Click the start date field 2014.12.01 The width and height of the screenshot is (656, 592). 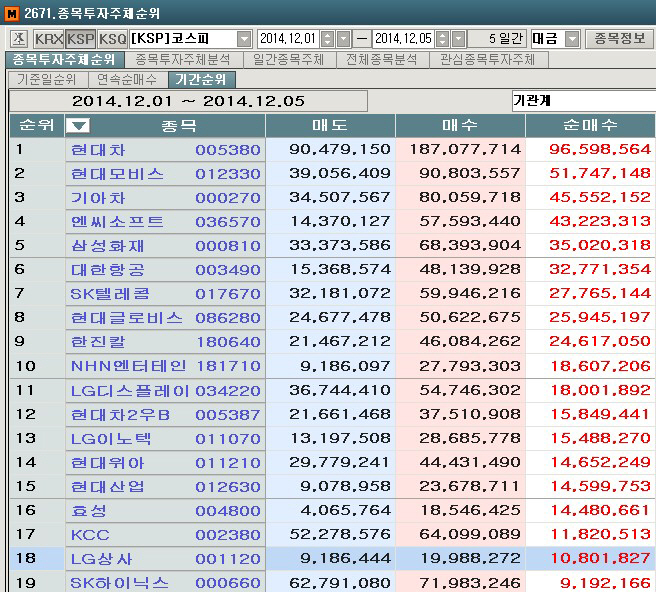coord(288,39)
